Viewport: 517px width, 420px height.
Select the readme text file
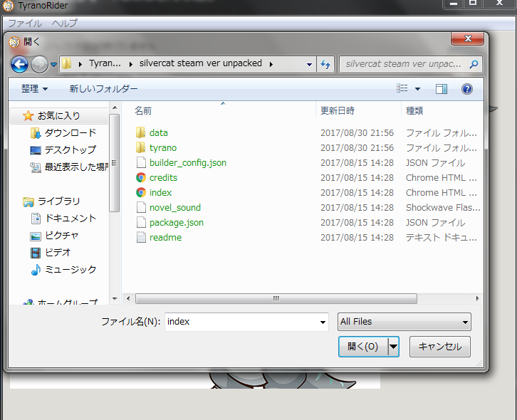pyautogui.click(x=165, y=237)
